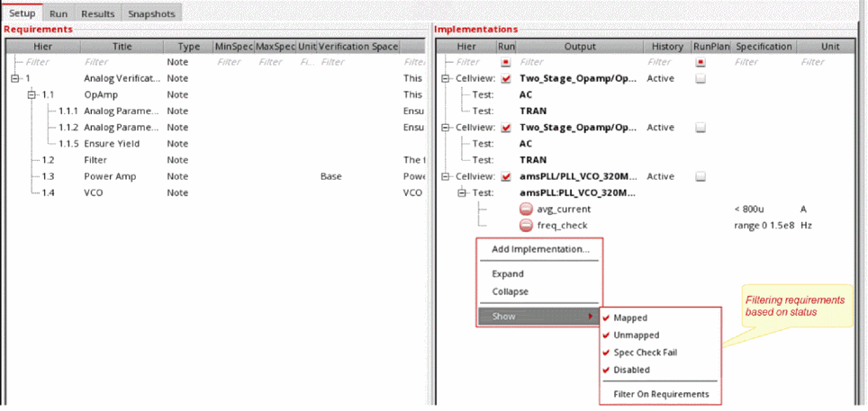868x411 pixels.
Task: Click the Specification column header
Action: coord(763,46)
